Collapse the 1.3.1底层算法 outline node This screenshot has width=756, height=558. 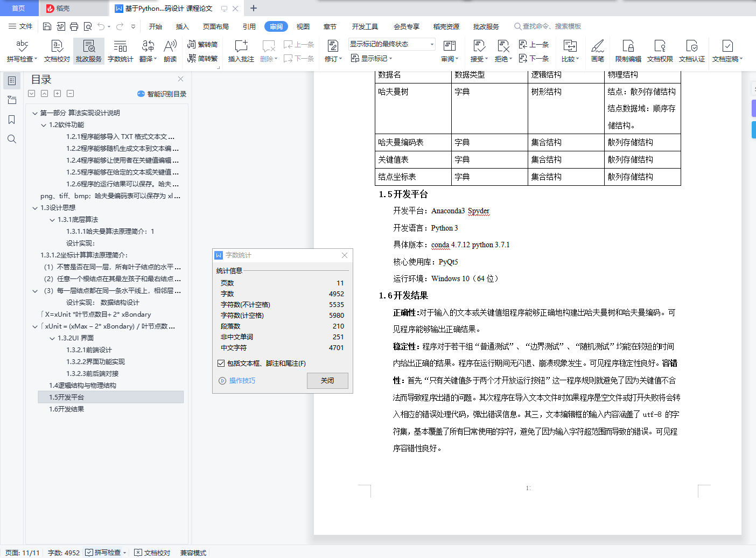(x=52, y=220)
